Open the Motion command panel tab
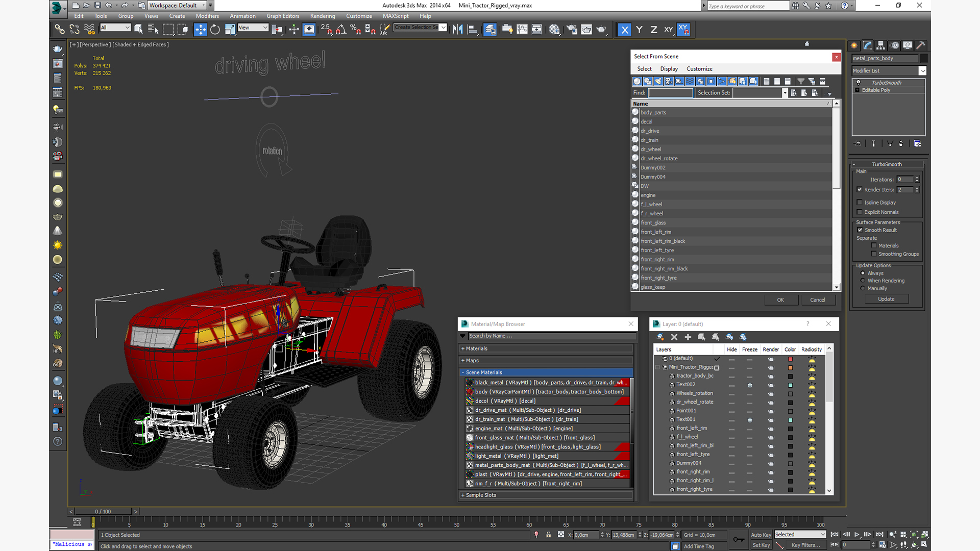The image size is (980, 551). point(894,45)
